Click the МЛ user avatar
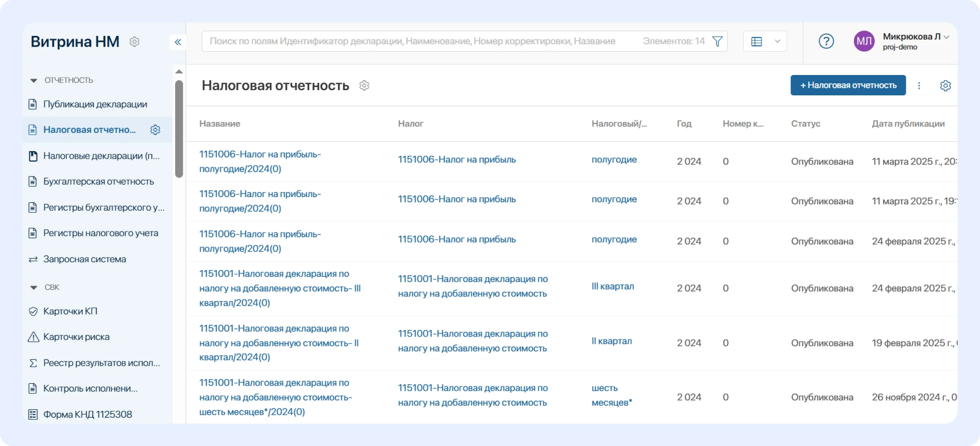 point(864,41)
